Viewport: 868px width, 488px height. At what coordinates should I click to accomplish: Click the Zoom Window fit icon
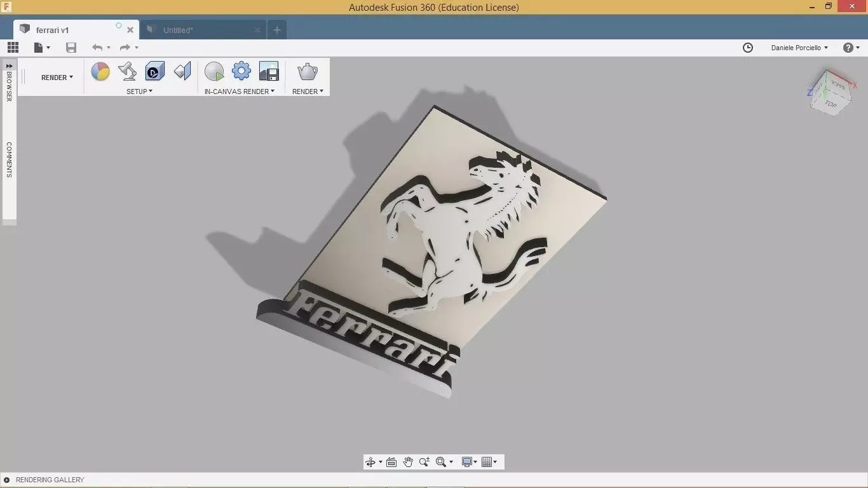point(441,462)
